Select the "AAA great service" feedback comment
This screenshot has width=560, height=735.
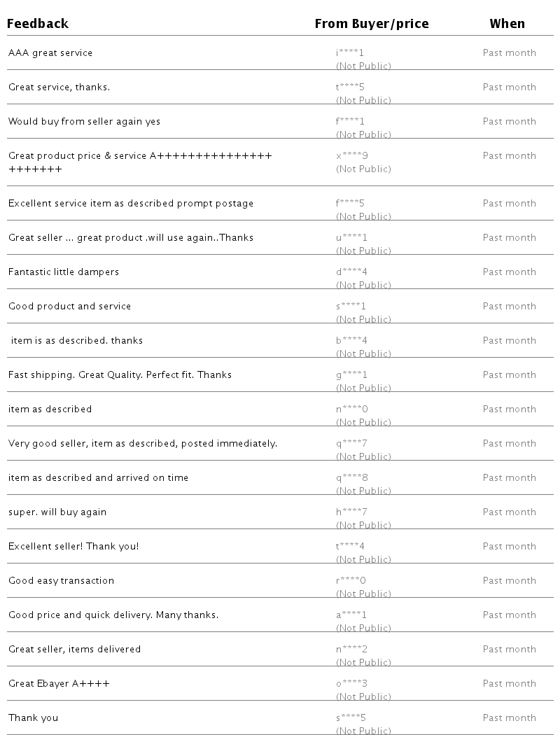50,53
